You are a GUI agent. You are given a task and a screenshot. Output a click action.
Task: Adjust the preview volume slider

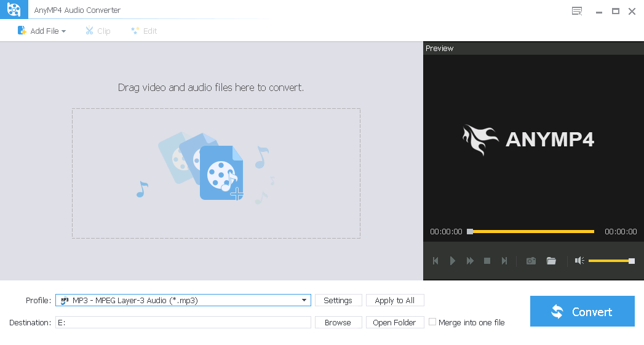click(610, 261)
